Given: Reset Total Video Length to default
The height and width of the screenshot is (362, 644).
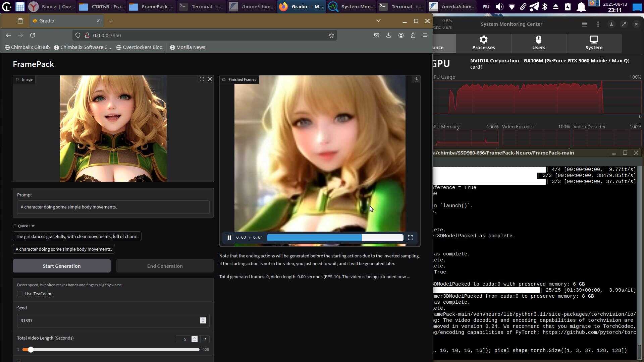Looking at the screenshot, I should click(x=205, y=339).
